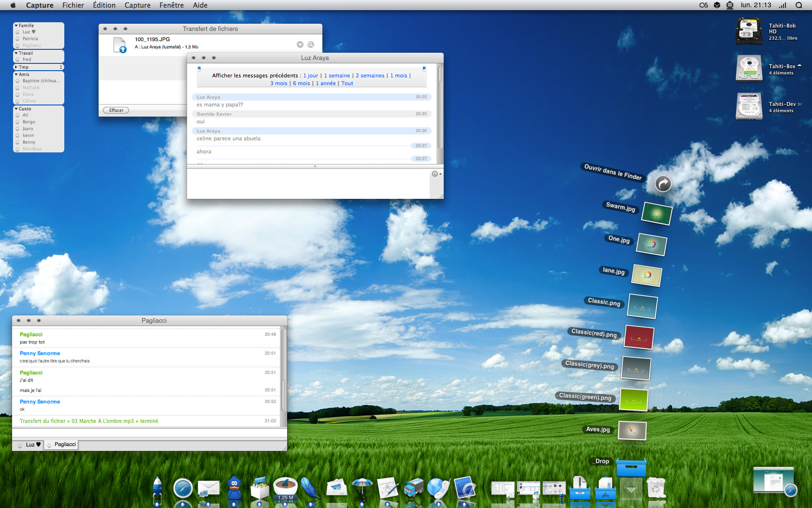The image size is (812, 508).
Task: Open the globe with phone Dock icon
Action: (x=438, y=489)
